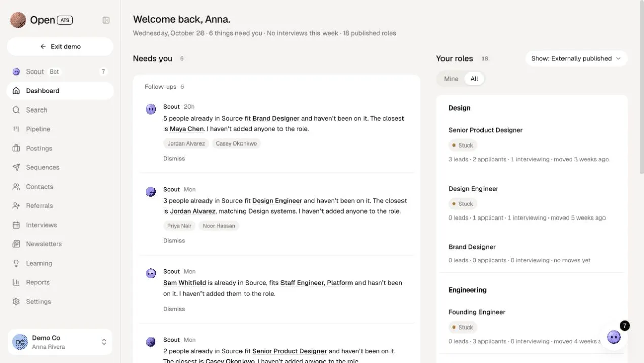Switch roles filter to Mine
Viewport: 644px width, 363px height.
451,79
